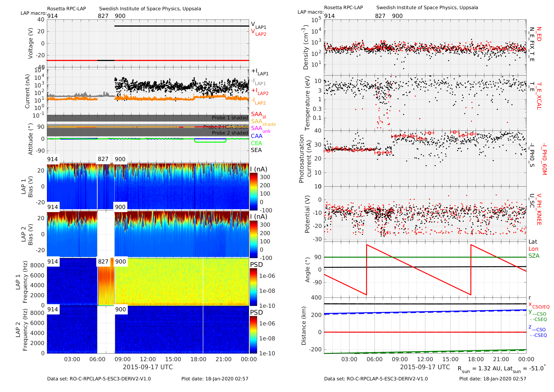Click the 'LAP macro:' label on left plot
This screenshot has height=392, width=554.
pos(34,13)
